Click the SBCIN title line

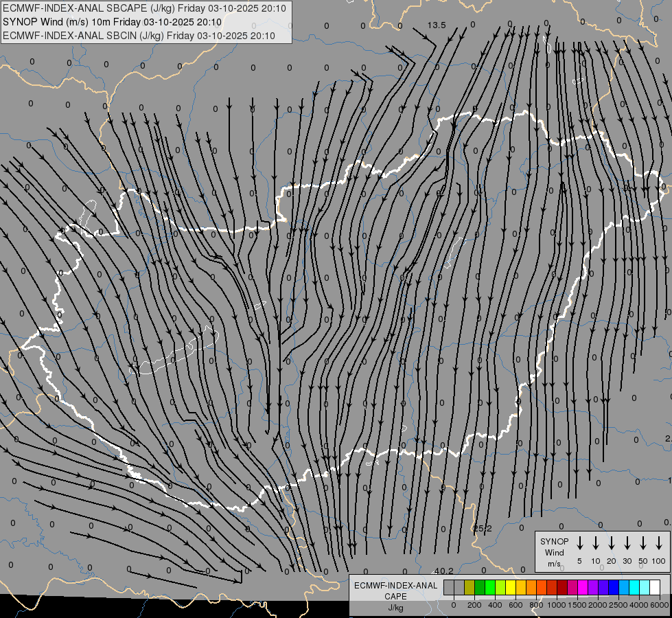(x=139, y=36)
